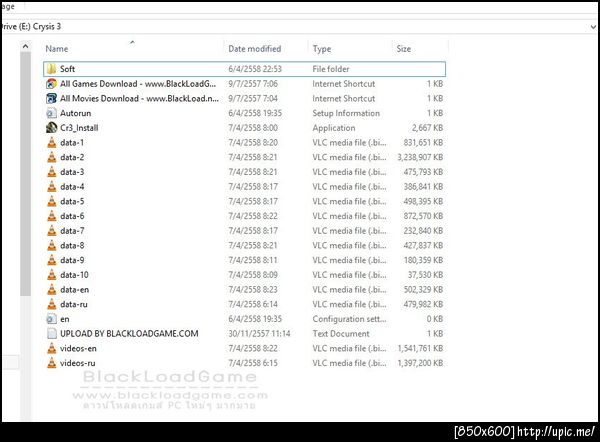Select the 'Cr3_Install' file name
Screen dimensions: 600x442
(79, 128)
